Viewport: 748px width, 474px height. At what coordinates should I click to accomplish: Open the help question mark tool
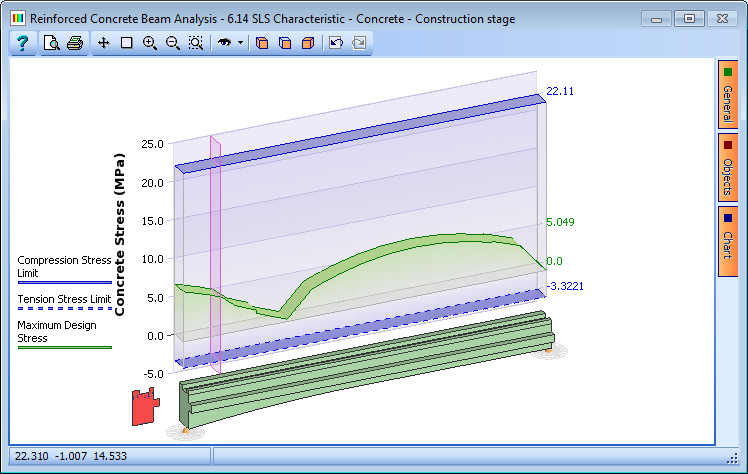tap(22, 43)
